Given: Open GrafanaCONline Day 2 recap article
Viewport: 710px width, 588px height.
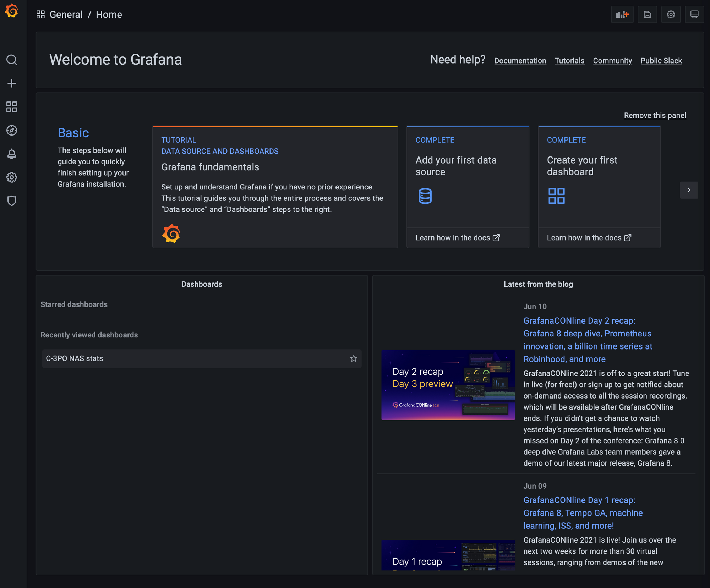Looking at the screenshot, I should pyautogui.click(x=588, y=340).
